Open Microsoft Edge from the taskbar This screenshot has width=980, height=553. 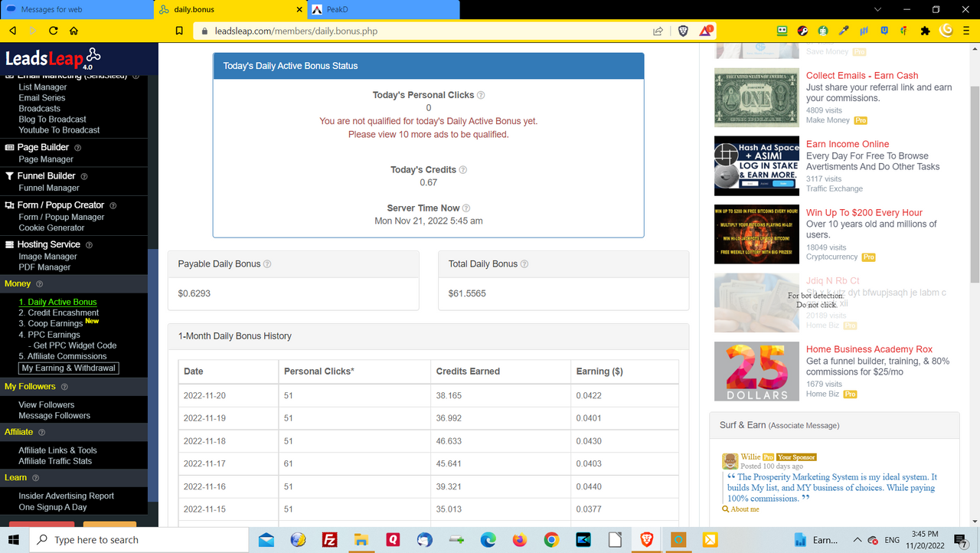[x=488, y=540]
